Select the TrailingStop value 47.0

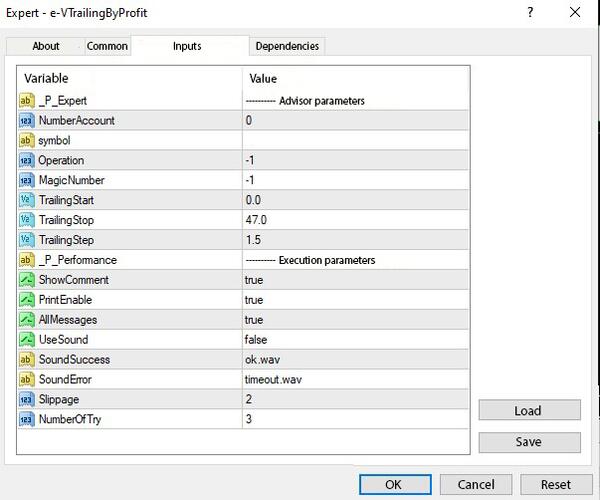click(x=355, y=220)
